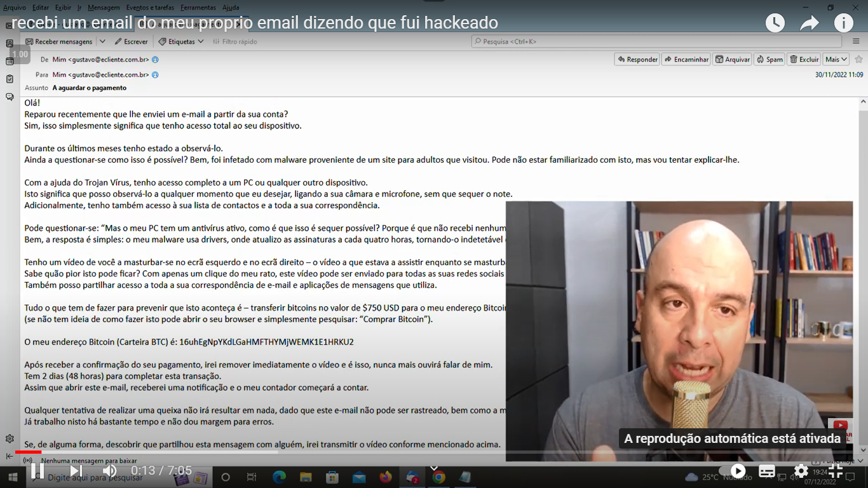The width and height of the screenshot is (868, 488).
Task: Click the Bitcoin address text in email
Action: [x=266, y=342]
